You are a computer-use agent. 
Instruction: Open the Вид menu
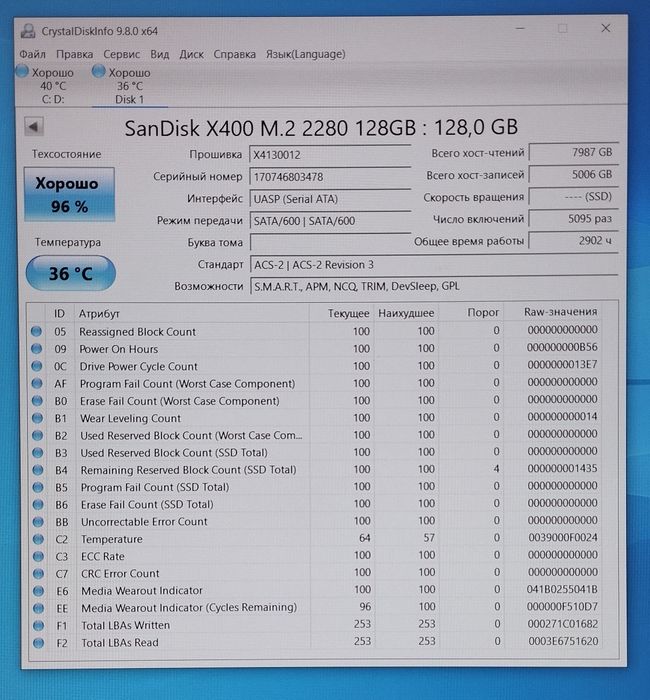point(159,54)
